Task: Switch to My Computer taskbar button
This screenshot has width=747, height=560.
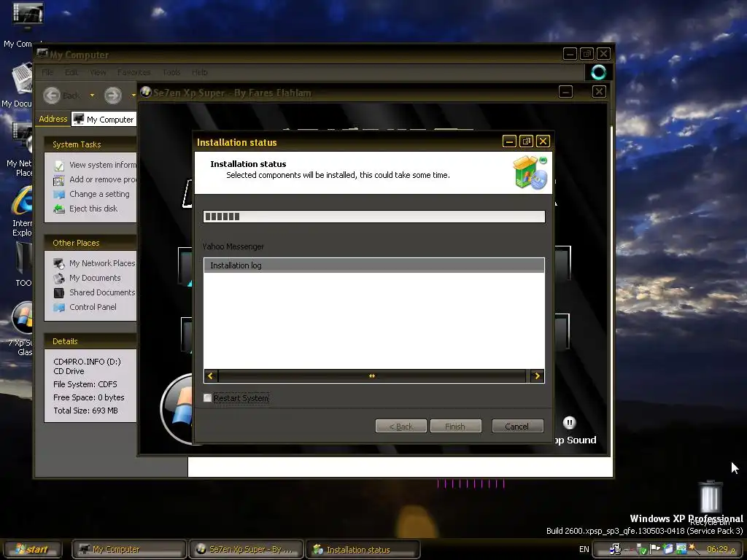Action: click(128, 549)
